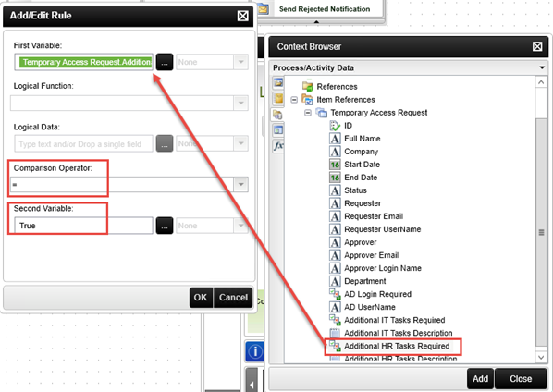Open First Variable None dropdown
This screenshot has height=392, width=553.
[x=240, y=62]
